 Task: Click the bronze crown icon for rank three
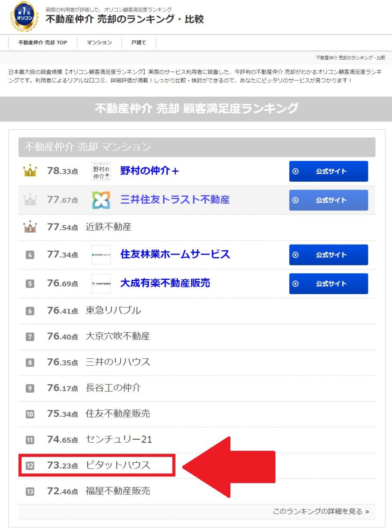(x=30, y=227)
